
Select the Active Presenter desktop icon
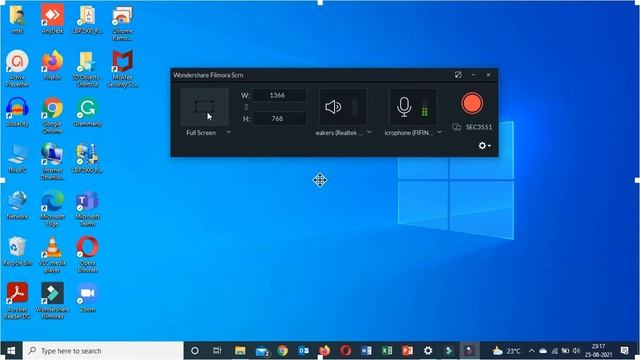17,68
